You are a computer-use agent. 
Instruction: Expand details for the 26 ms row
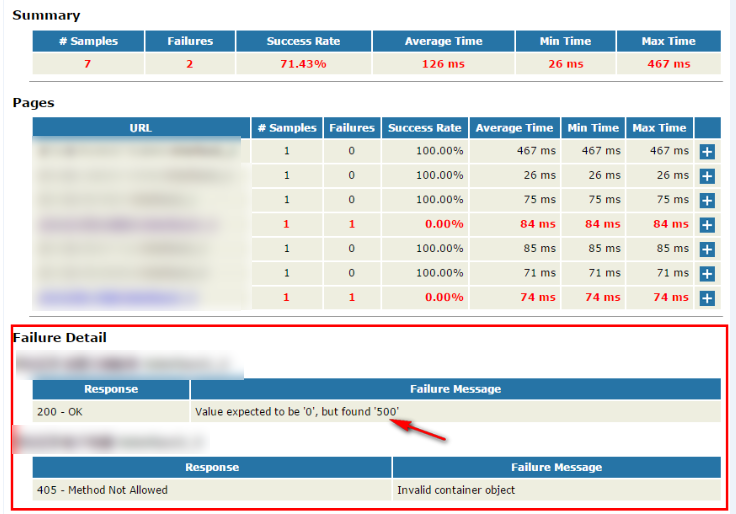(707, 176)
